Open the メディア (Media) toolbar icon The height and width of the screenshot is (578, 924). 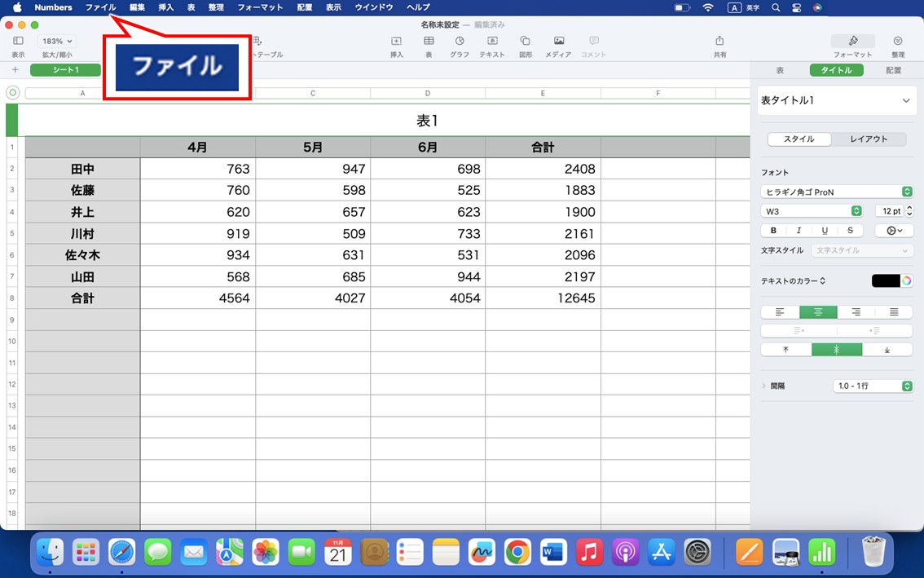coord(557,42)
